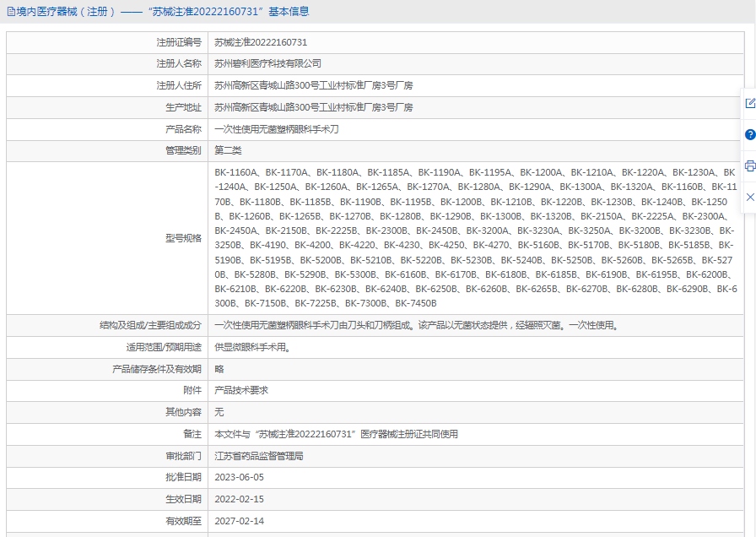Click the attachment value 产品技术要求

click(x=241, y=391)
